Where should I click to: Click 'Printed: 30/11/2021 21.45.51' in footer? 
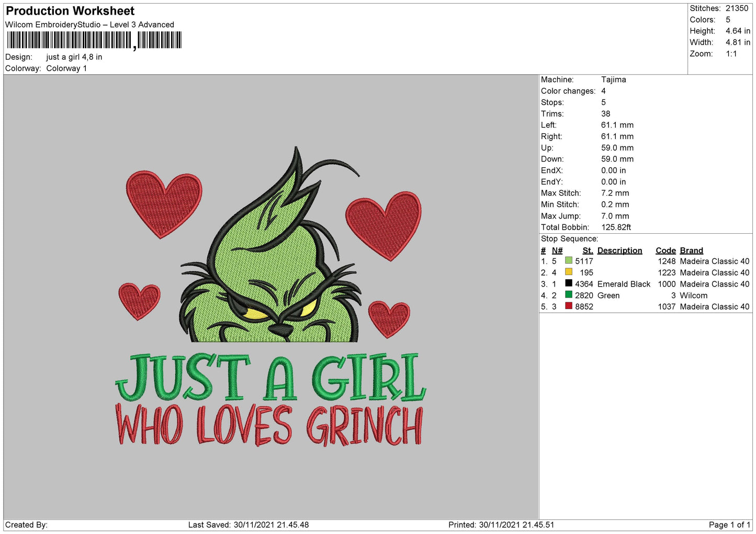[501, 525]
